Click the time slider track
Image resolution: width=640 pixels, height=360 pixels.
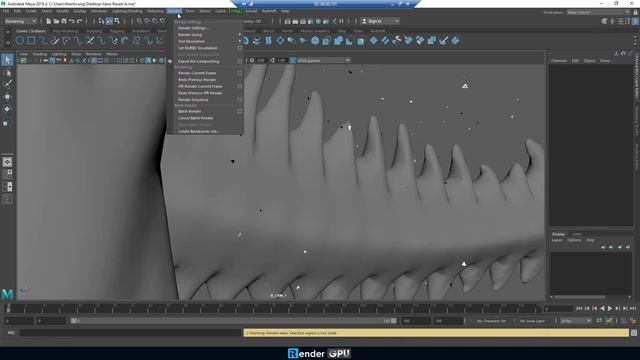(x=274, y=309)
